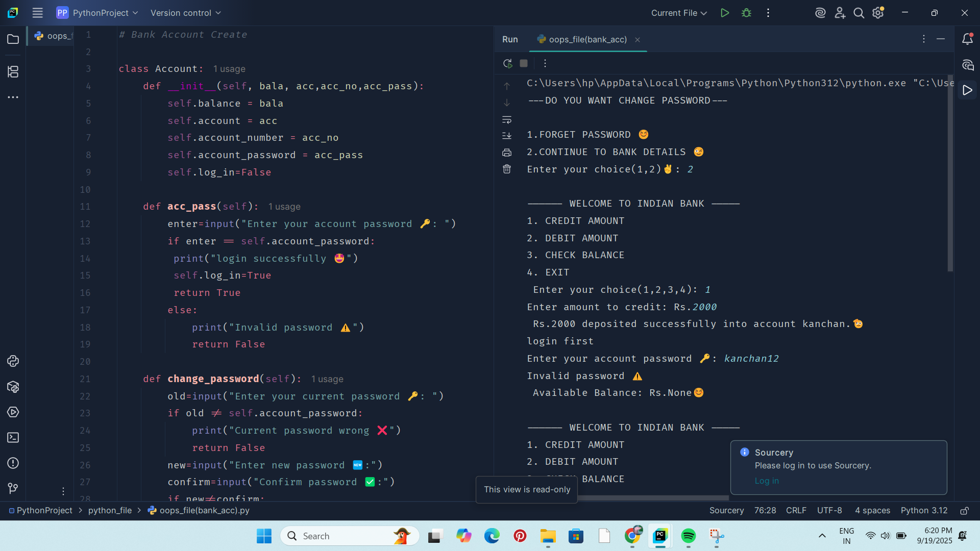Click the Rerun icon in Run toolbar
980x551 pixels.
pyautogui.click(x=507, y=63)
